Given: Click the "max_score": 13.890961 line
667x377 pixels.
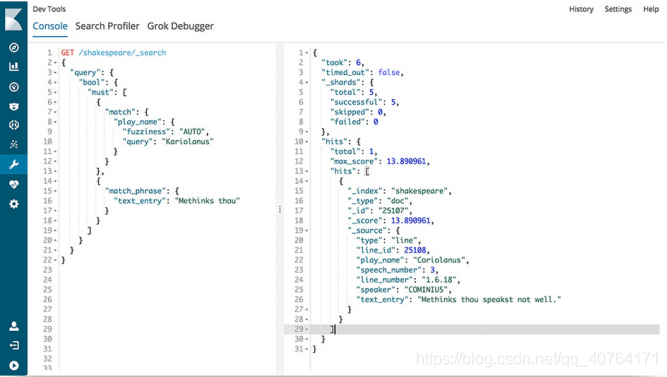Looking at the screenshot, I should [x=380, y=161].
